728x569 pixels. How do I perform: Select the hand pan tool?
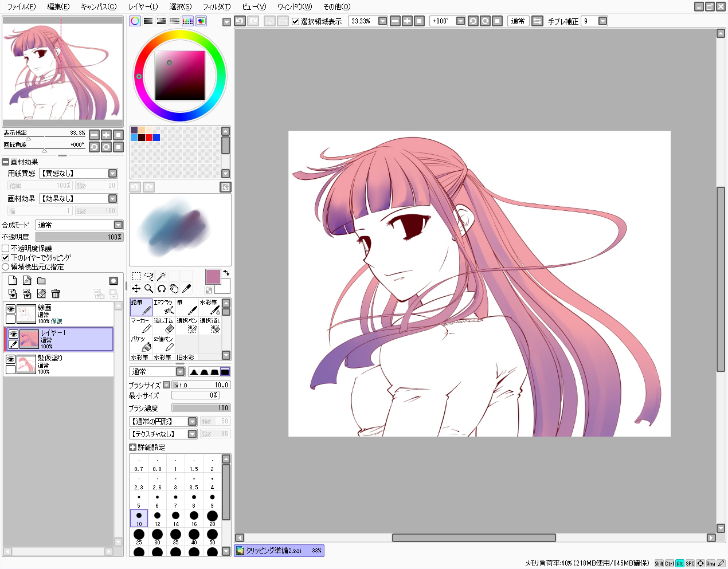(x=174, y=289)
